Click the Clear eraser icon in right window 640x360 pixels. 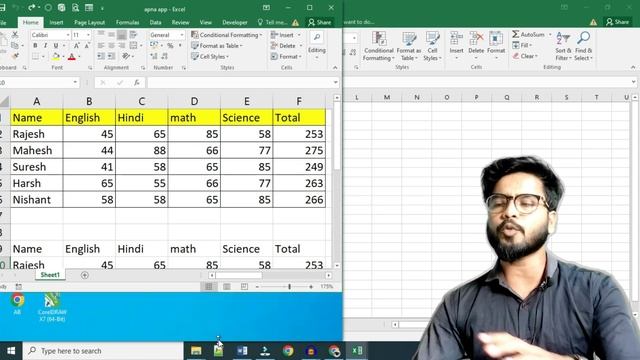pyautogui.click(x=516, y=56)
